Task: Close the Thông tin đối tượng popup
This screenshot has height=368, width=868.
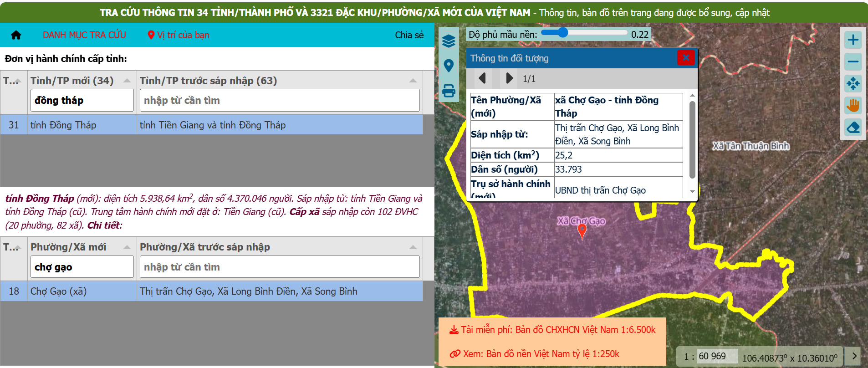Action: coord(686,57)
